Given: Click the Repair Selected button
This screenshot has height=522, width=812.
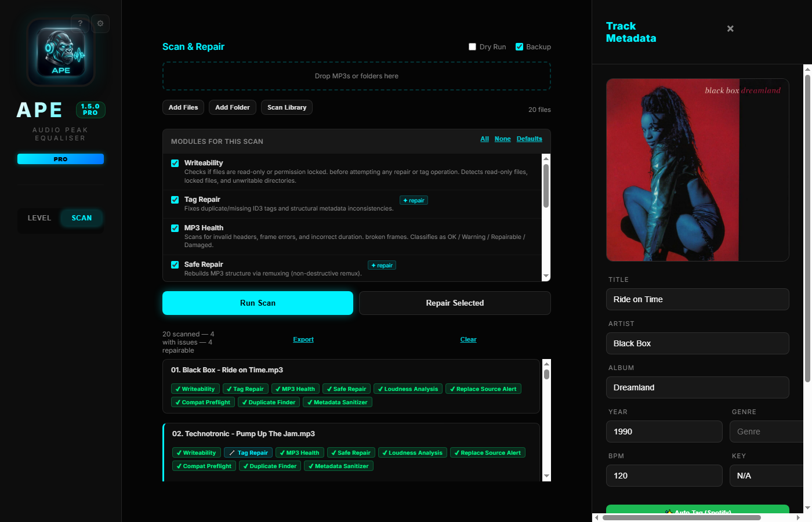Looking at the screenshot, I should [x=455, y=303].
